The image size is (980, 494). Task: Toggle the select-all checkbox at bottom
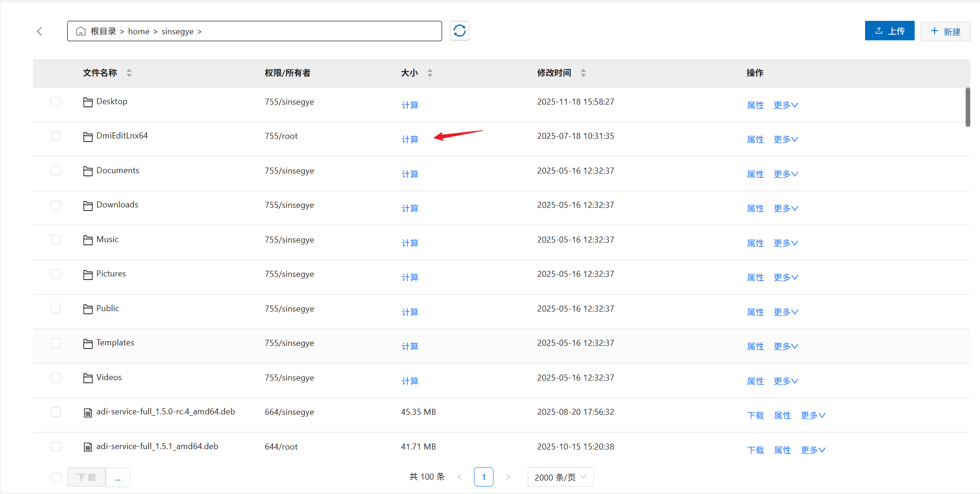[56, 477]
